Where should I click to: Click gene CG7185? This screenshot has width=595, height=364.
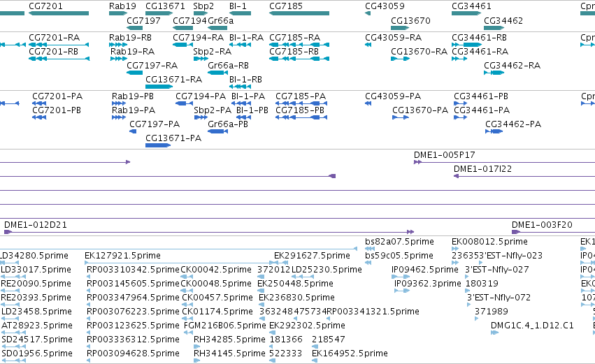(299, 13)
